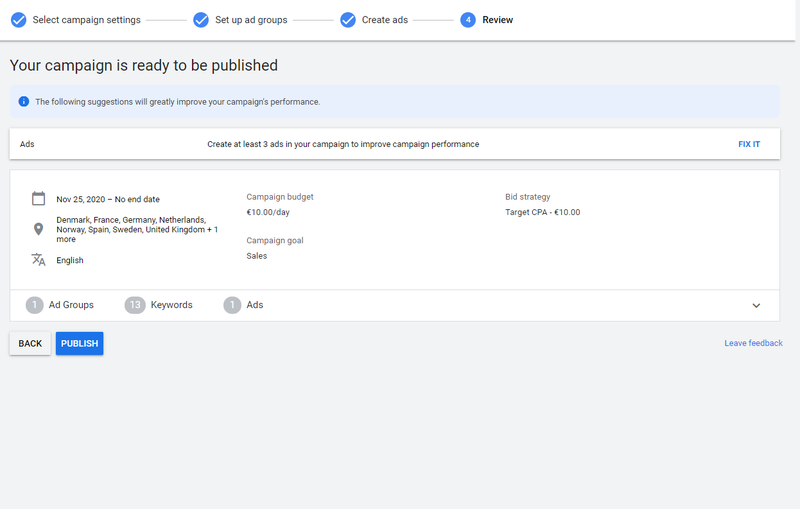Click the BACK button

(x=30, y=343)
